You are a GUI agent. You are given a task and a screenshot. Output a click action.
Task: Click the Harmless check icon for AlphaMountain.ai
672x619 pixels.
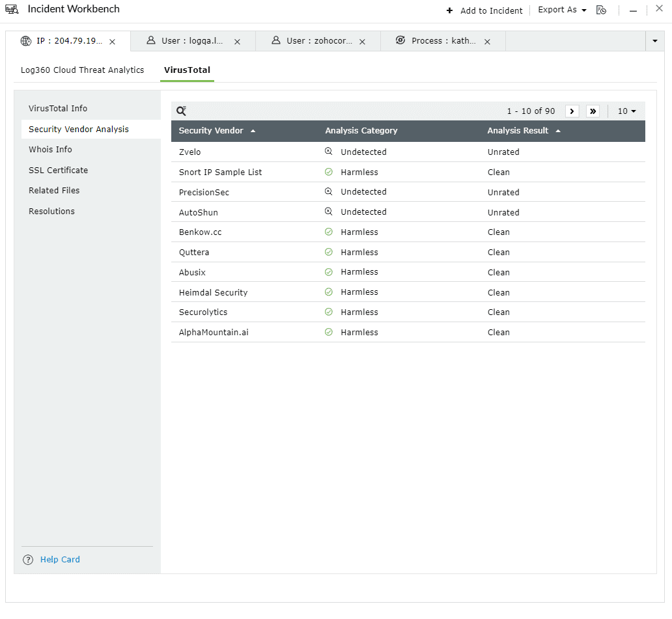click(328, 332)
